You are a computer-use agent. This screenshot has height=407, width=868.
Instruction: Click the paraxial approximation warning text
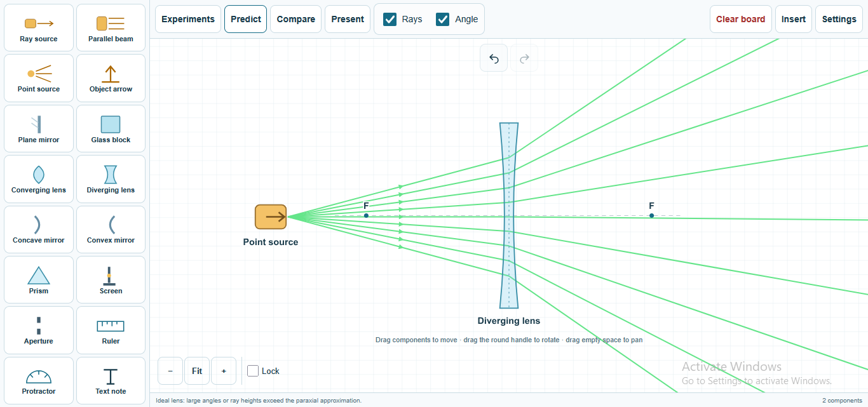pyautogui.click(x=259, y=401)
